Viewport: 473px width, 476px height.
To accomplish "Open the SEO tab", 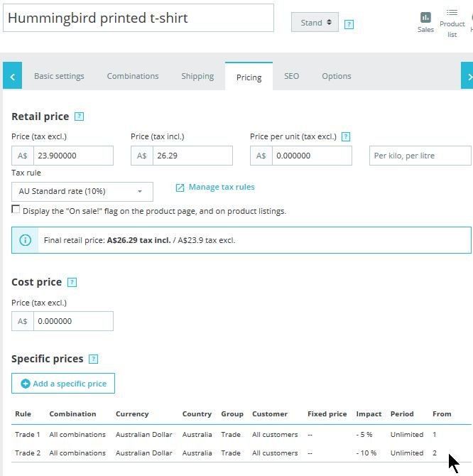I will (291, 76).
